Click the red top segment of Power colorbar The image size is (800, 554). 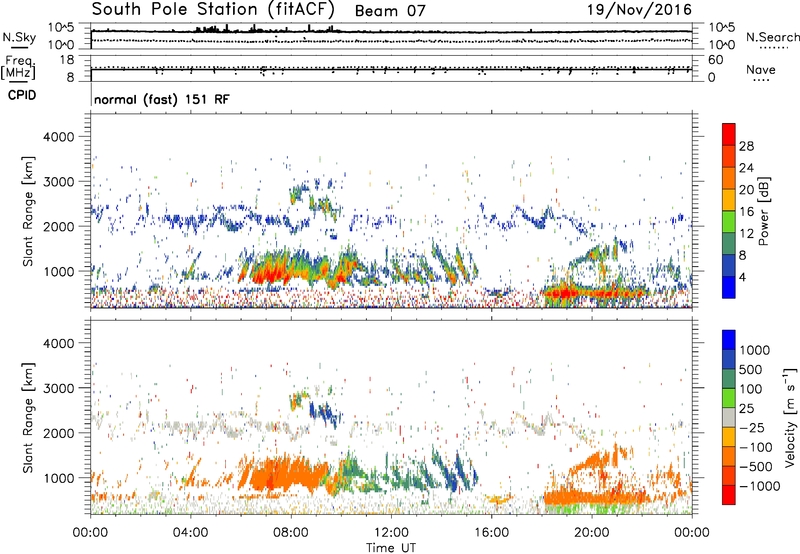[729, 134]
